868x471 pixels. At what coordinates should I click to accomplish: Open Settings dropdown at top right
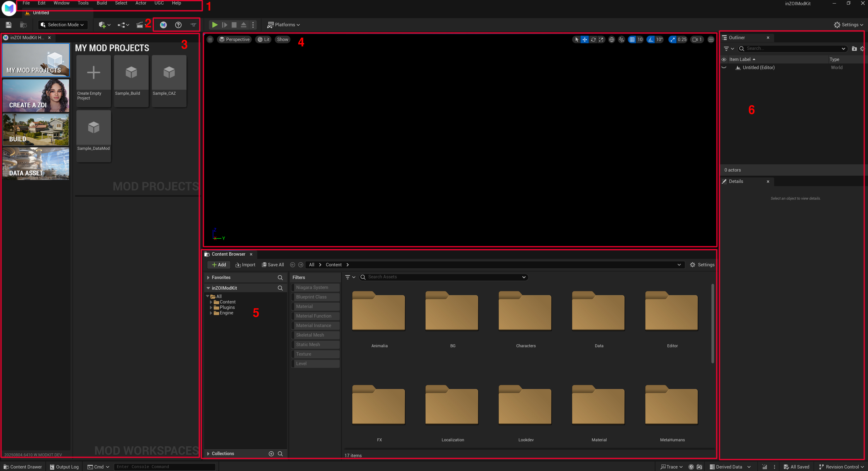pos(849,25)
